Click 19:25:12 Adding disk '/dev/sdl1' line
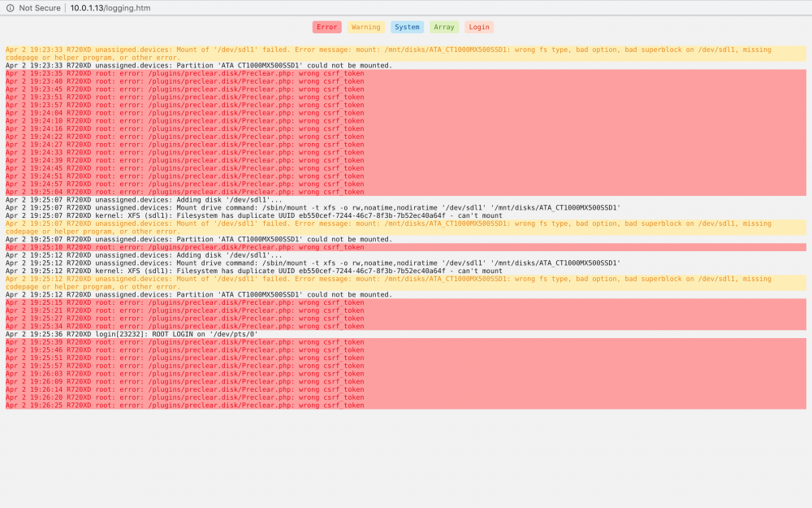Viewport: 812px width, 508px height. click(406, 255)
